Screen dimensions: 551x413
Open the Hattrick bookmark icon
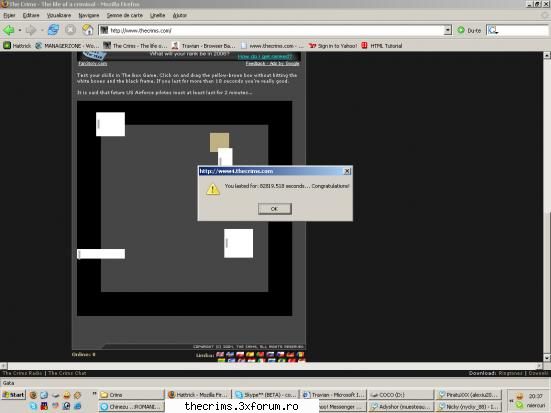(x=7, y=45)
